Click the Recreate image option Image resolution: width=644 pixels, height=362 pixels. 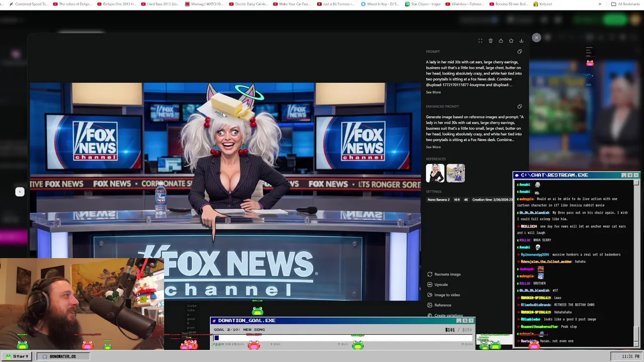tap(444, 274)
